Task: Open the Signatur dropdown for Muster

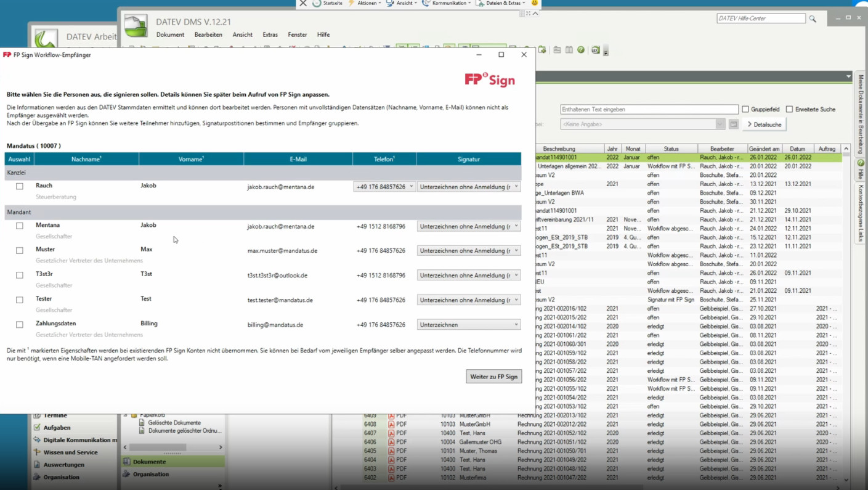Action: point(469,250)
